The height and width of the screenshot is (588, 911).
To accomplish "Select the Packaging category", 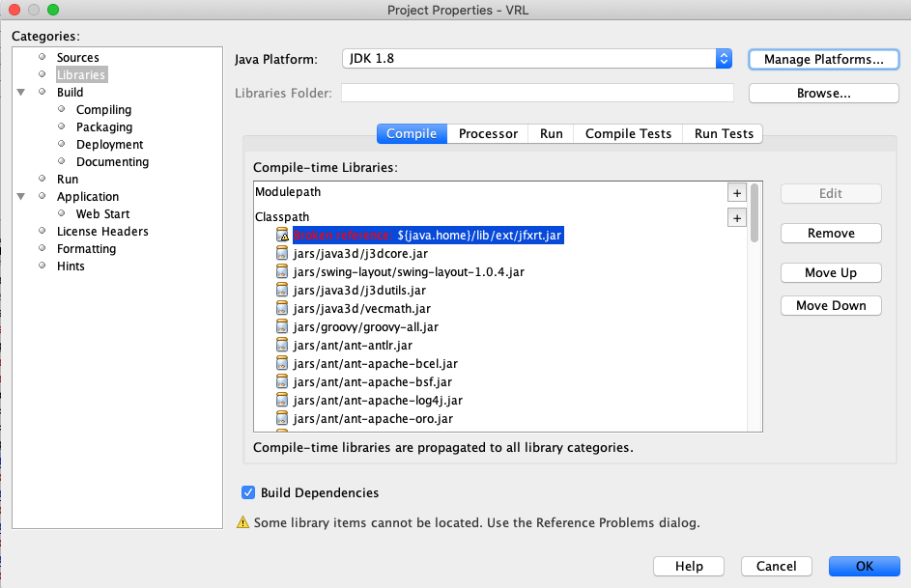I will [x=104, y=127].
